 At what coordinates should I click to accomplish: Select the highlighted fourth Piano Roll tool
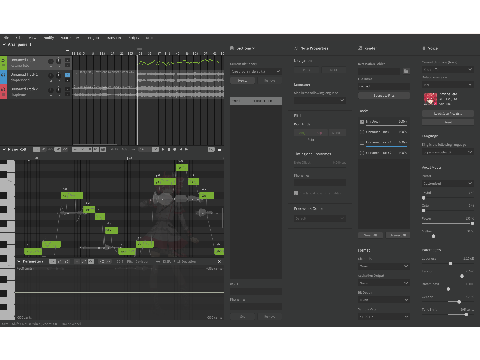(58, 150)
